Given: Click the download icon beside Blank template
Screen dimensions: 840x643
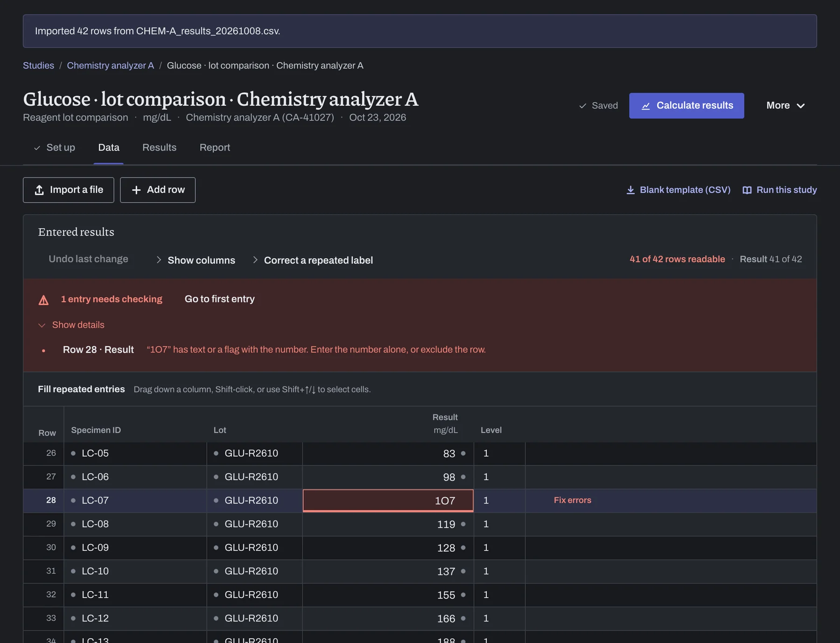Looking at the screenshot, I should click(x=630, y=190).
